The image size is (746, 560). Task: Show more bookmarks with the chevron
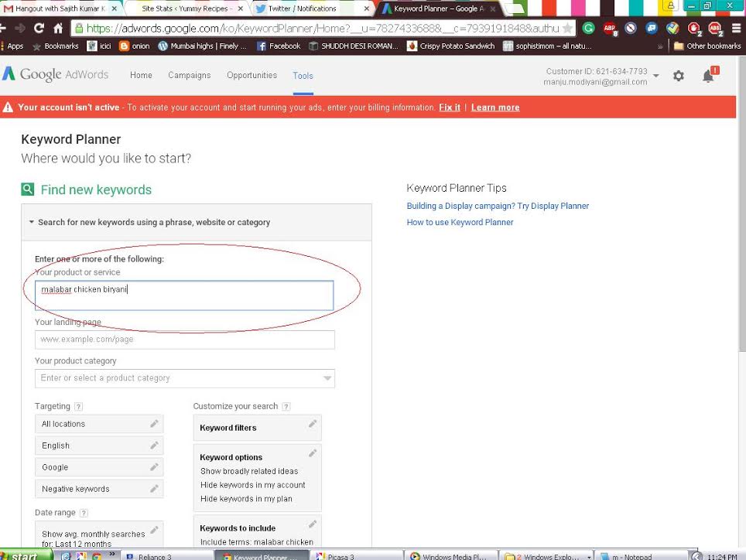[x=660, y=46]
